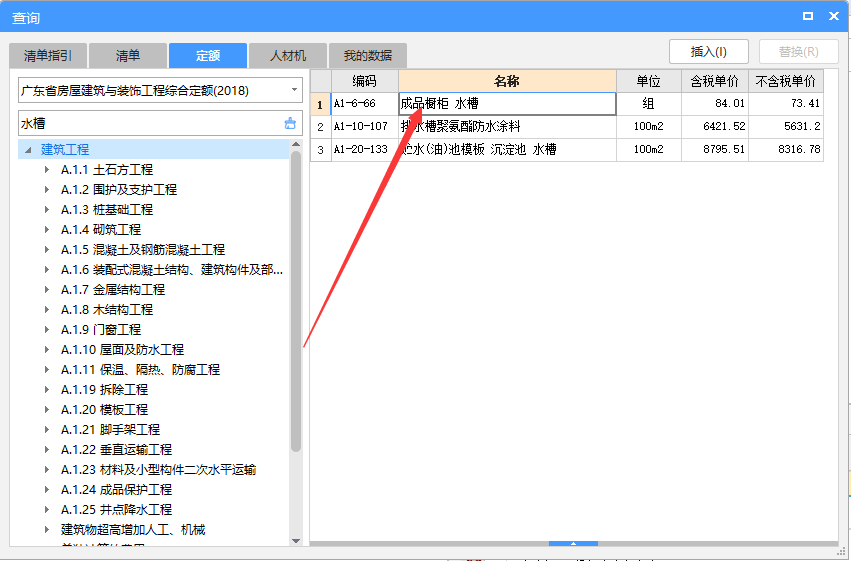Select A.1.19 拆除工程 tree item
Viewport: 851px width, 561px height.
[104, 390]
